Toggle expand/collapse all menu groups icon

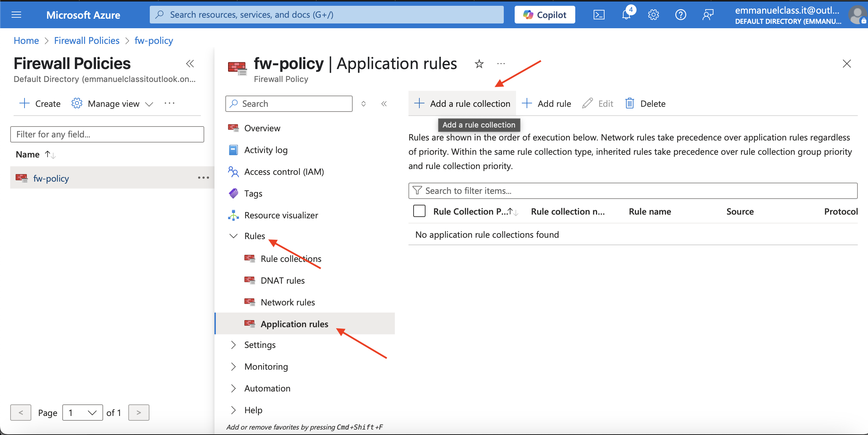tap(364, 104)
